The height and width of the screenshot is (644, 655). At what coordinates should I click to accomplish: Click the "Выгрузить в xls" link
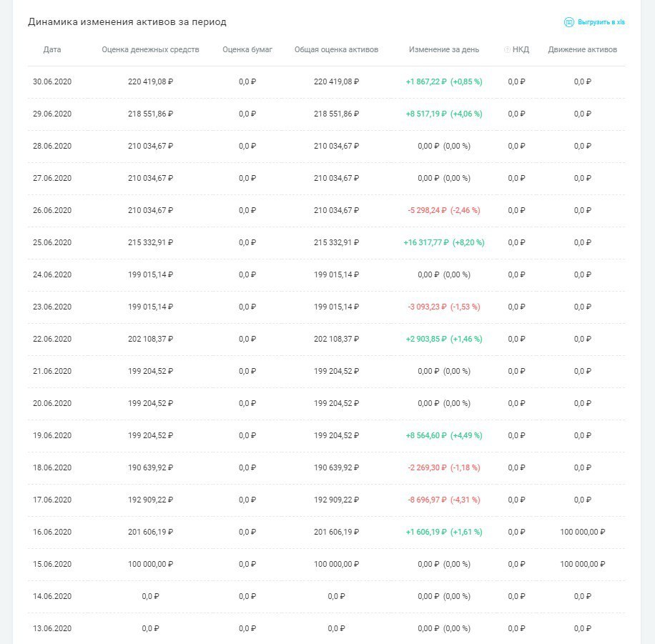click(x=599, y=22)
